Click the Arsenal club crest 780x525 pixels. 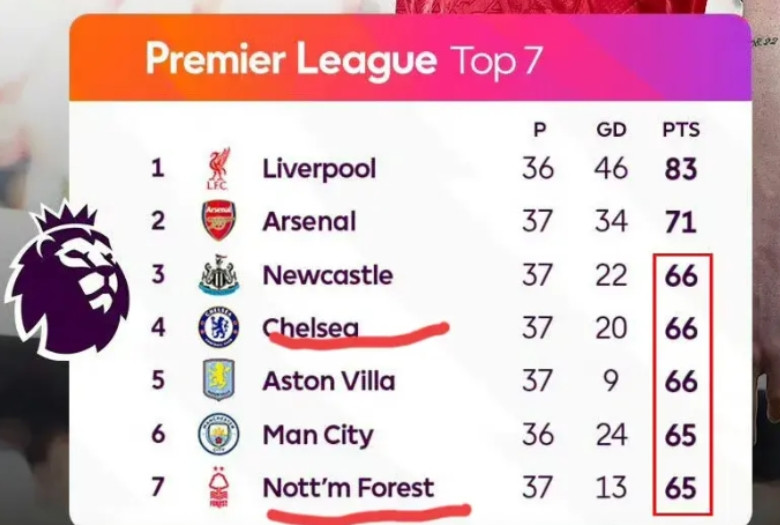219,221
